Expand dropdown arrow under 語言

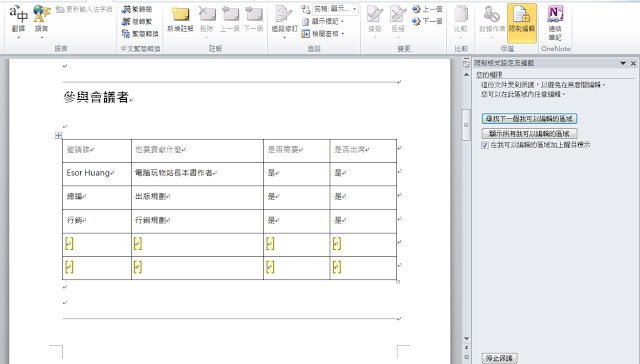click(42, 37)
